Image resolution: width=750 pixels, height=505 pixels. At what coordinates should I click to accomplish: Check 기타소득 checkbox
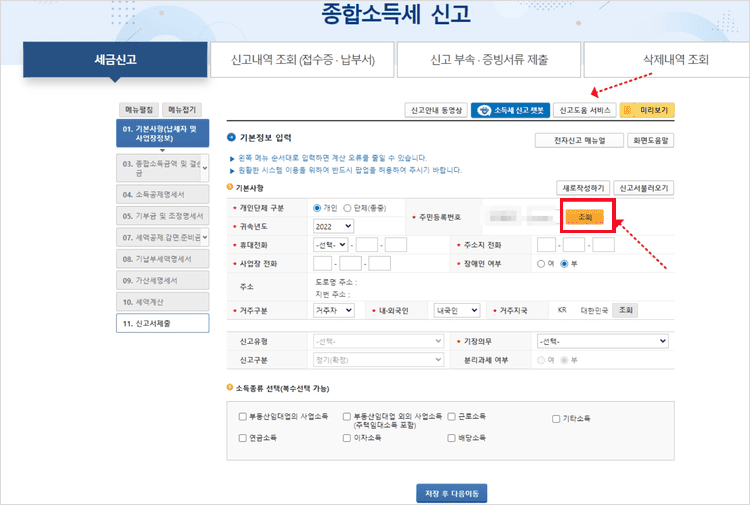556,419
